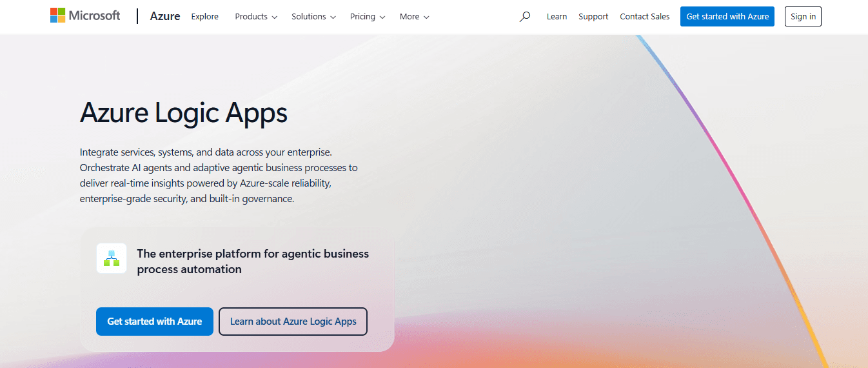
Task: Click the Sign in button
Action: coord(803,17)
